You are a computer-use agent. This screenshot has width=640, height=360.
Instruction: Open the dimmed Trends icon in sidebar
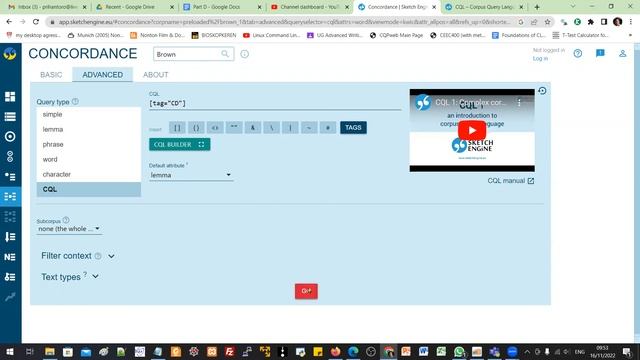tap(10, 297)
